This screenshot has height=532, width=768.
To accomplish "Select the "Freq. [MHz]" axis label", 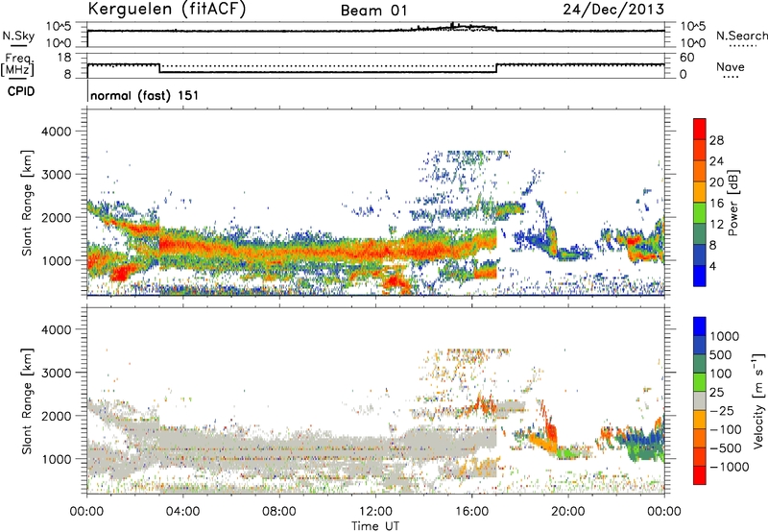I will pyautogui.click(x=17, y=65).
